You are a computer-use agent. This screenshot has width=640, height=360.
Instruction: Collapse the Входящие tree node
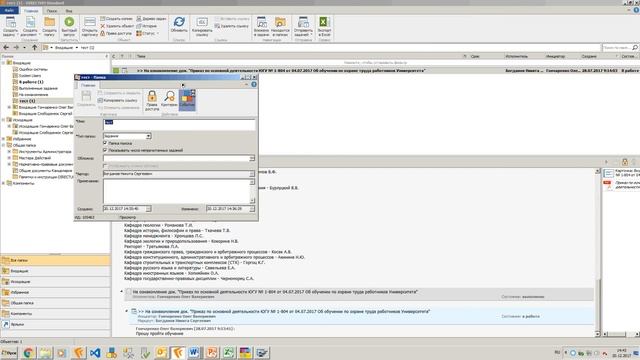pos(4,63)
